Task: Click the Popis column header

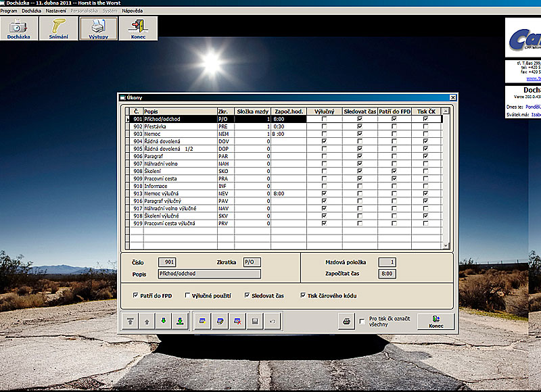Action: (x=180, y=112)
